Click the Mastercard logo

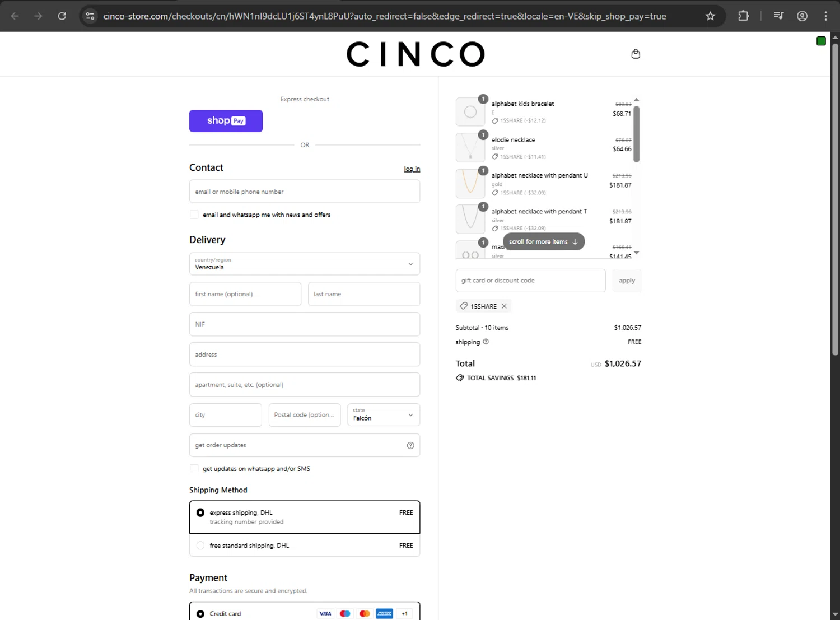pyautogui.click(x=365, y=614)
